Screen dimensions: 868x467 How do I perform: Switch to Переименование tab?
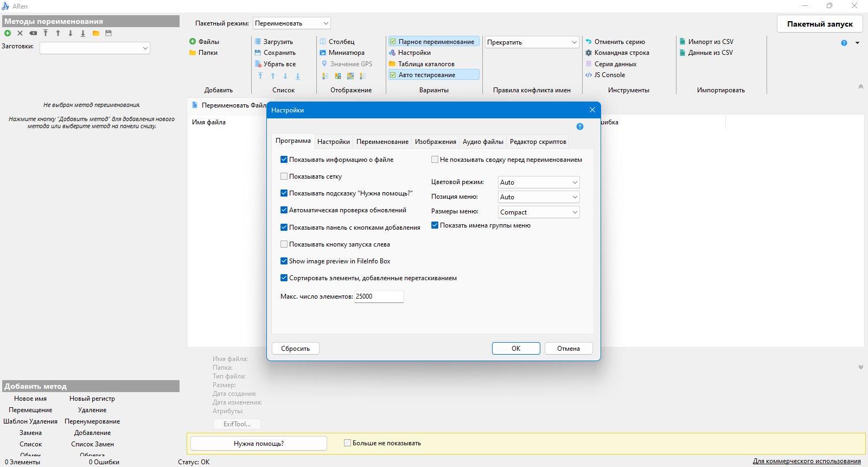[382, 142]
